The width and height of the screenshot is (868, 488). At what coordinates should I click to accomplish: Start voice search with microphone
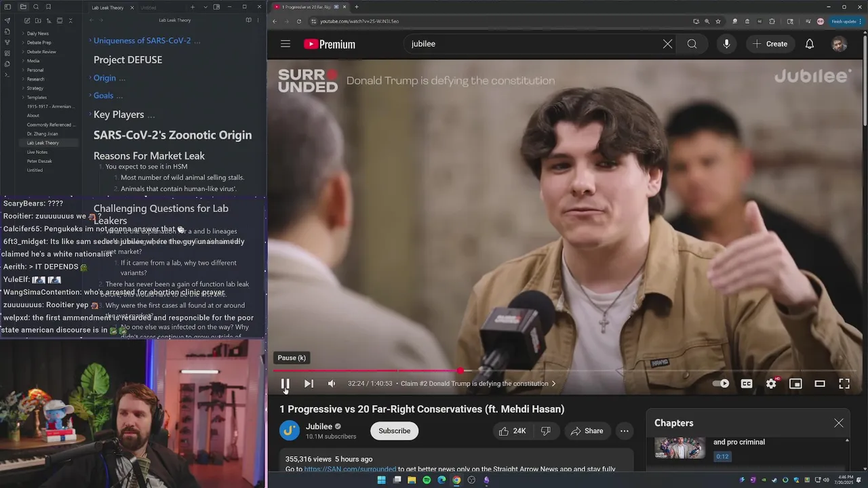tap(726, 44)
